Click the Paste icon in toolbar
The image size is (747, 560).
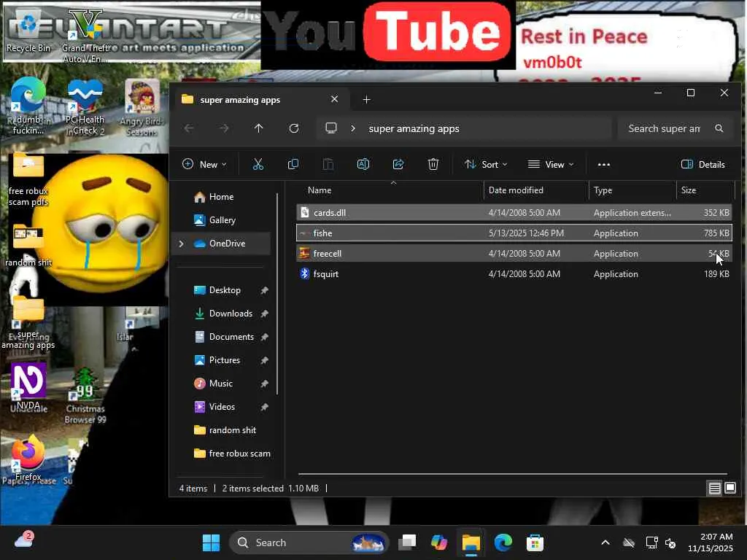tap(328, 164)
